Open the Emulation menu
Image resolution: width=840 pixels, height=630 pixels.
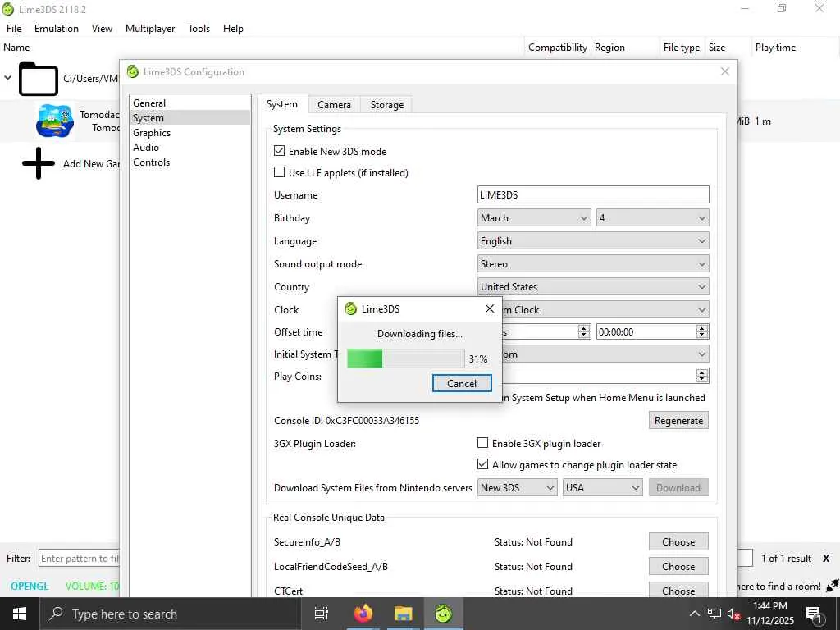coord(57,29)
